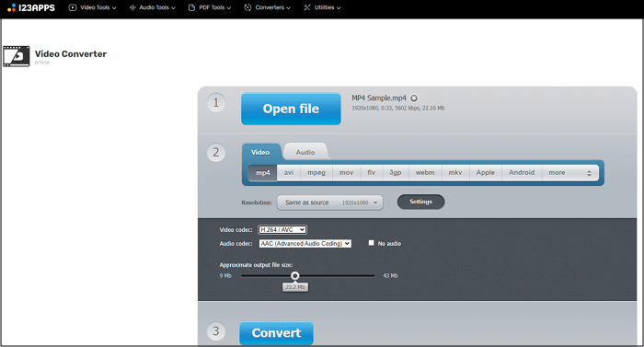Click the 22.2 Mb size tooltip
The width and height of the screenshot is (644, 347).
pos(295,287)
